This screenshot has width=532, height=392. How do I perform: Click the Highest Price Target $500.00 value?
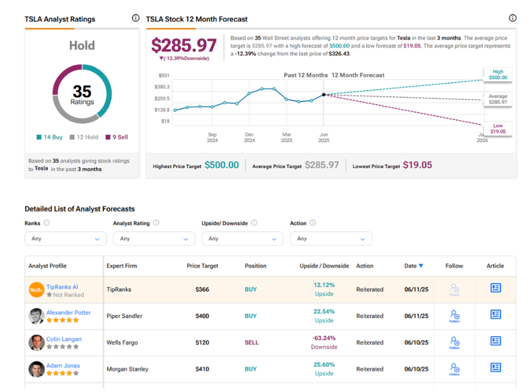[222, 165]
